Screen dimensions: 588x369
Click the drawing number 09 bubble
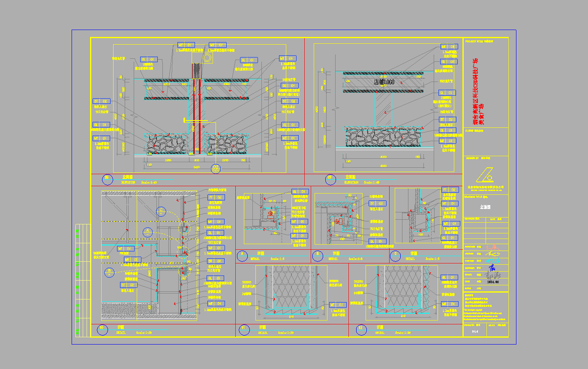(330, 180)
